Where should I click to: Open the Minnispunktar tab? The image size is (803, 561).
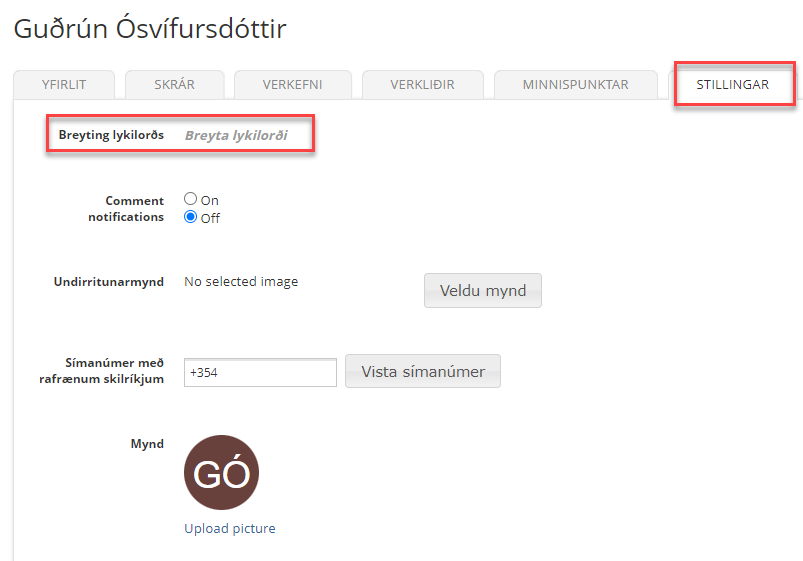point(575,85)
